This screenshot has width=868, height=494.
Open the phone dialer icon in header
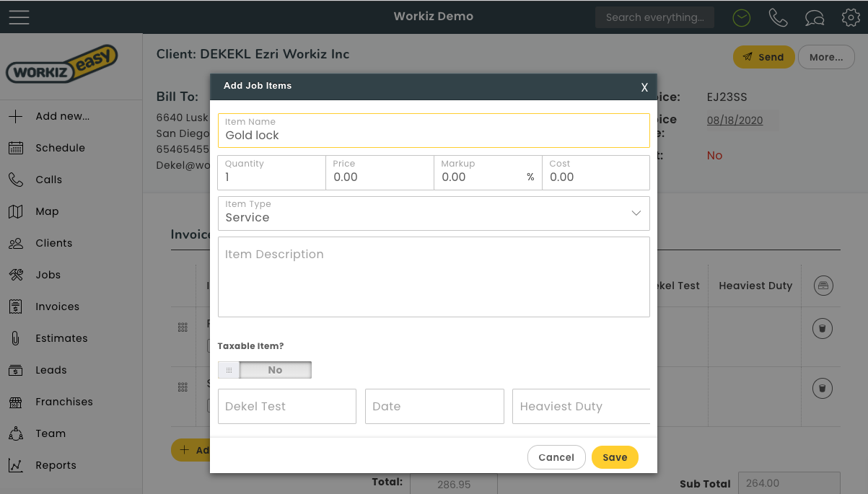(778, 17)
